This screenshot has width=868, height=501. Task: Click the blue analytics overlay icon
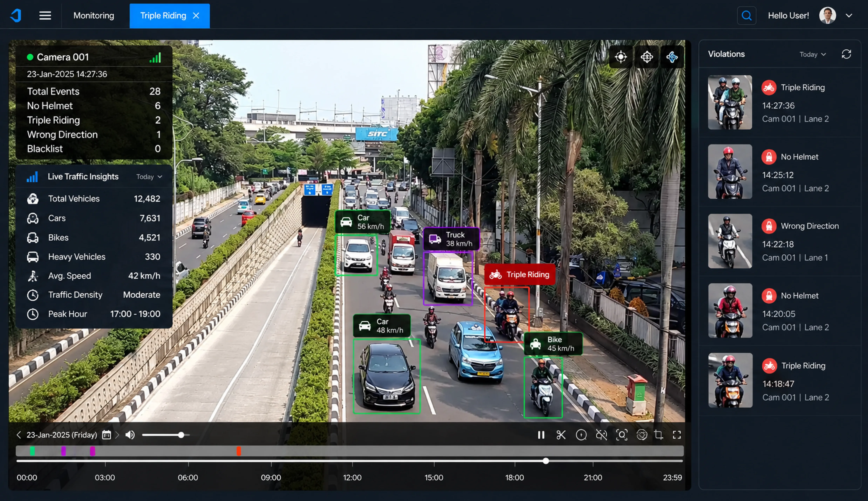point(672,57)
